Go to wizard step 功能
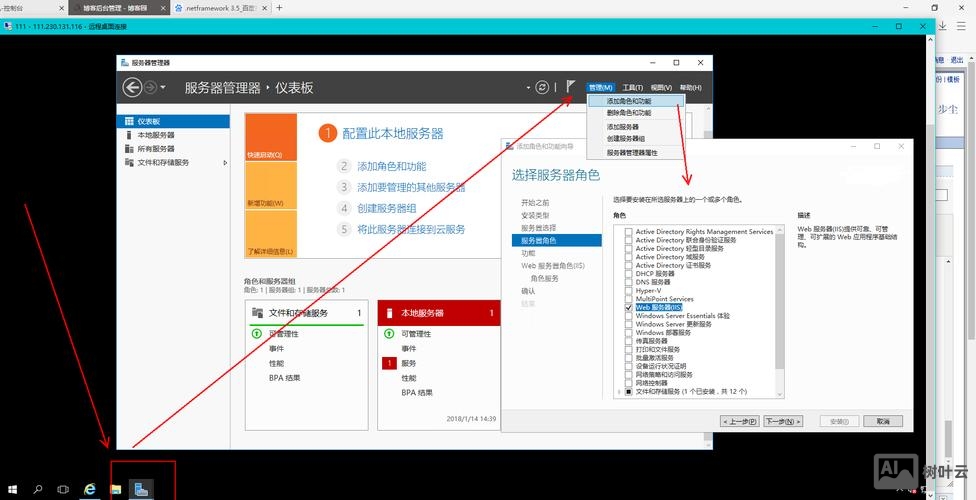 528,253
